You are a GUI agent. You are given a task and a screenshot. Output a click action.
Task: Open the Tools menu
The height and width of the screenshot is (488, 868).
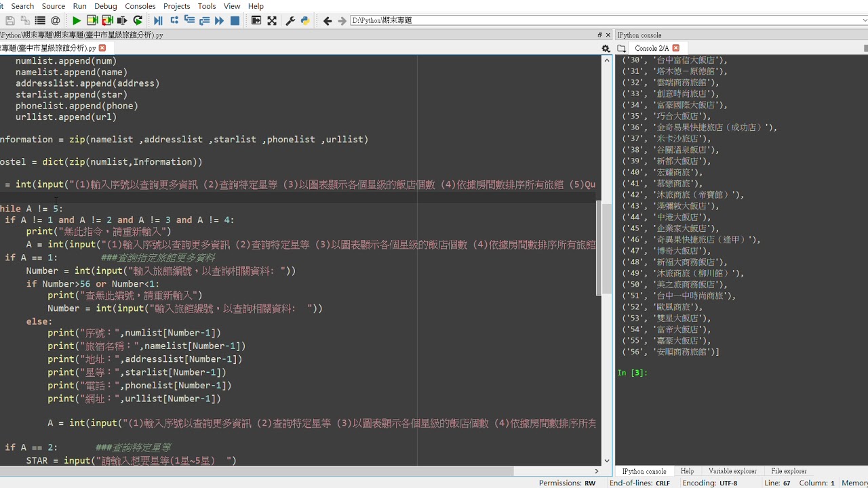click(x=207, y=6)
